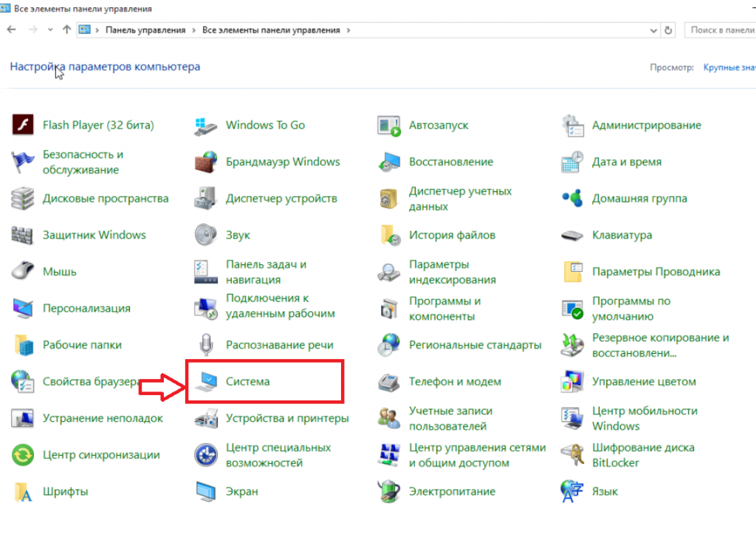This screenshot has height=537, width=756.
Task: Change view mode via Крупные значки dropdown
Action: click(x=729, y=67)
